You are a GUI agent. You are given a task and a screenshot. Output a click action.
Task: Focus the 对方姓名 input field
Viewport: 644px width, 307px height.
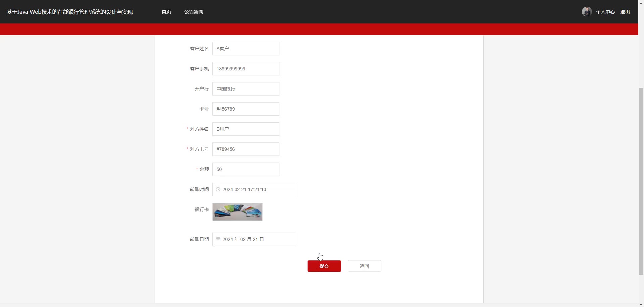coord(246,129)
